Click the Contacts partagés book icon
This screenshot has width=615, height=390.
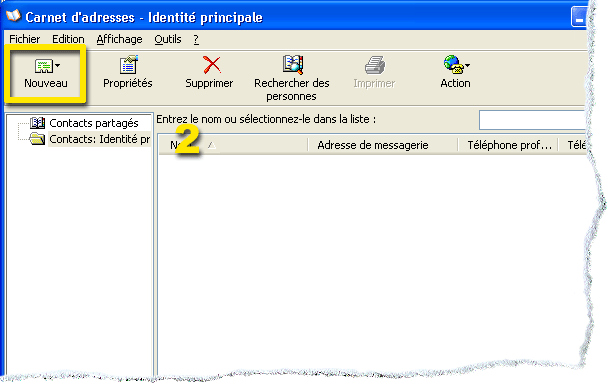tap(37, 123)
